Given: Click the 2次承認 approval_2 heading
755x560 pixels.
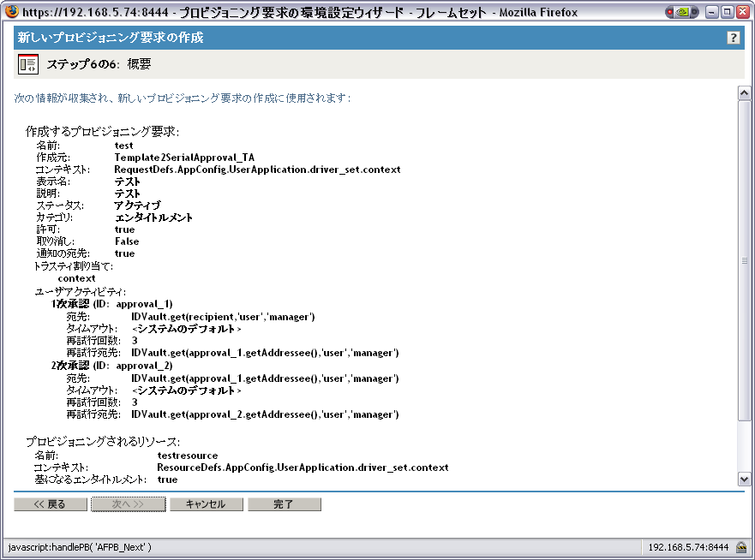Looking at the screenshot, I should pyautogui.click(x=111, y=366).
